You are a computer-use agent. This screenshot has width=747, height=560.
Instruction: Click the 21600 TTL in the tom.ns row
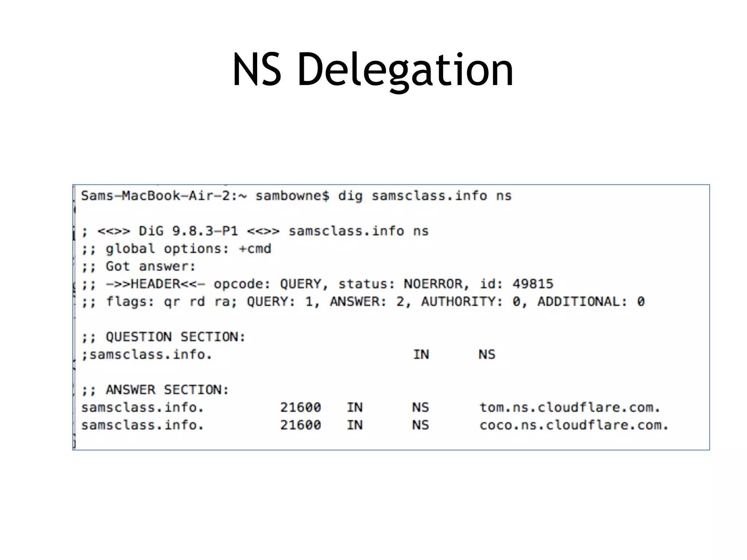pyautogui.click(x=301, y=407)
